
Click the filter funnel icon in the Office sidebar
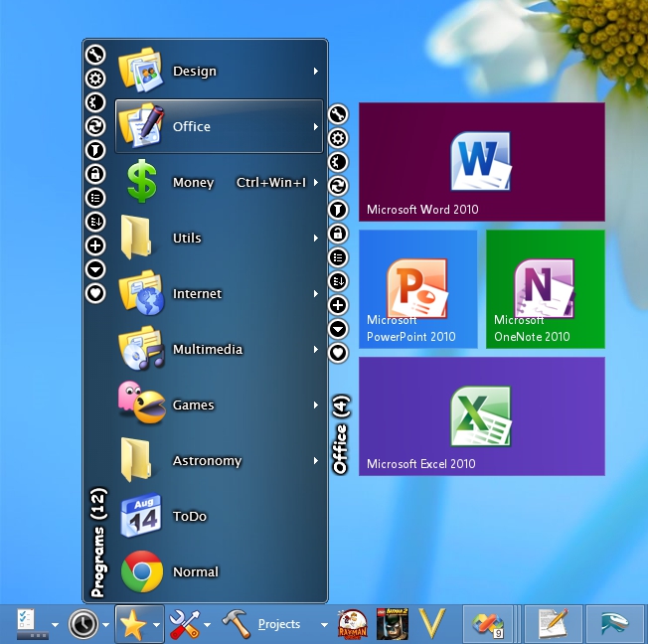(x=339, y=210)
